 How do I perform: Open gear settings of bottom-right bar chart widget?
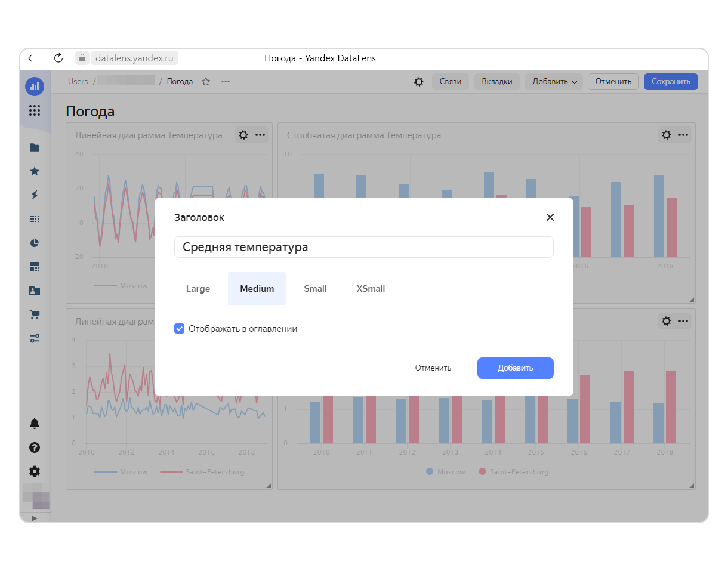[x=667, y=321]
